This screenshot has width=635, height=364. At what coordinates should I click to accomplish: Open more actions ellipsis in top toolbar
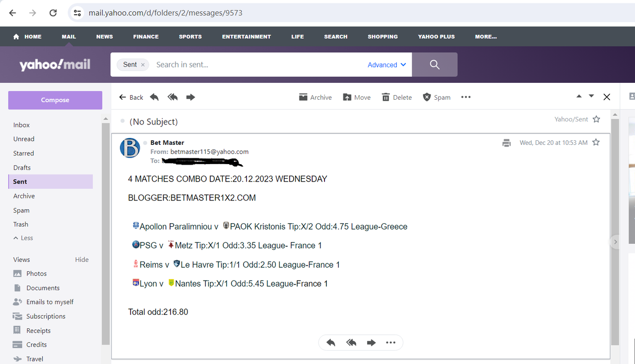(466, 97)
